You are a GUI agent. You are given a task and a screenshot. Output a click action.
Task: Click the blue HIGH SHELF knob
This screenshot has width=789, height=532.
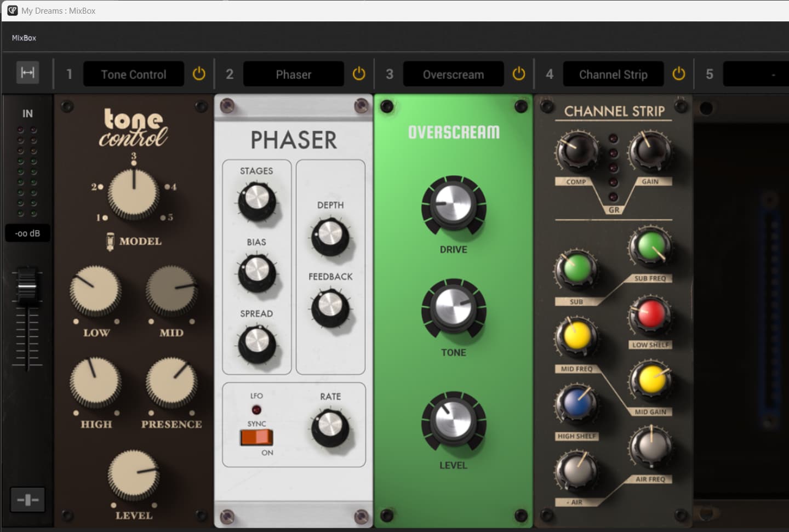click(576, 404)
